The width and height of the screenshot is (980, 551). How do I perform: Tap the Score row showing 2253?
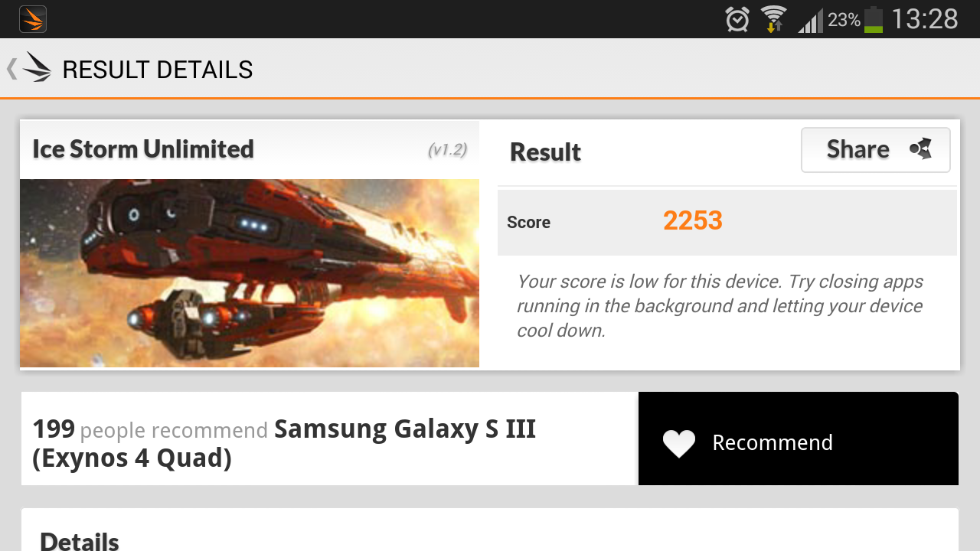click(x=727, y=222)
